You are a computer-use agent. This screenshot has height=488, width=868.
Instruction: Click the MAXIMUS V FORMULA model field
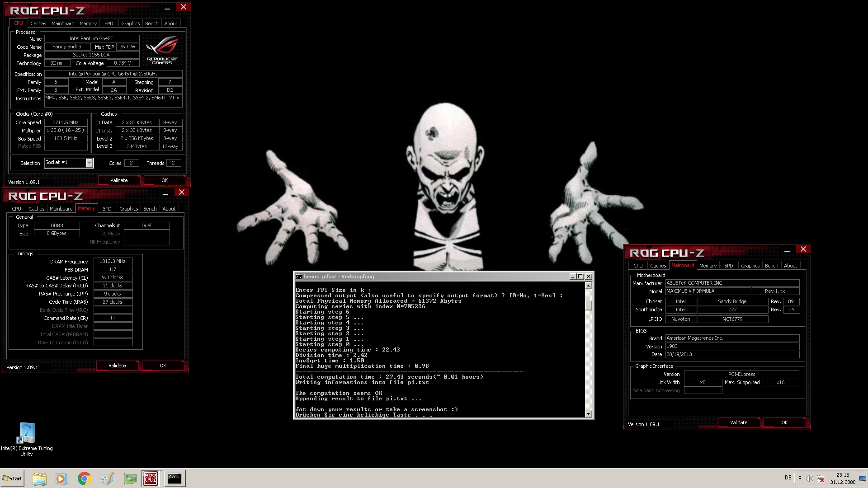coord(708,291)
